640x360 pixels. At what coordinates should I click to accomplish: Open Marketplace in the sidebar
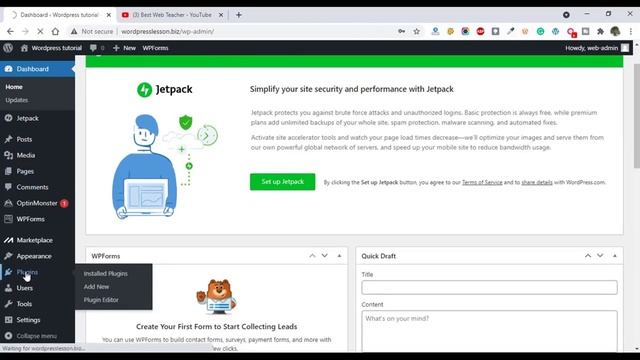37,240
